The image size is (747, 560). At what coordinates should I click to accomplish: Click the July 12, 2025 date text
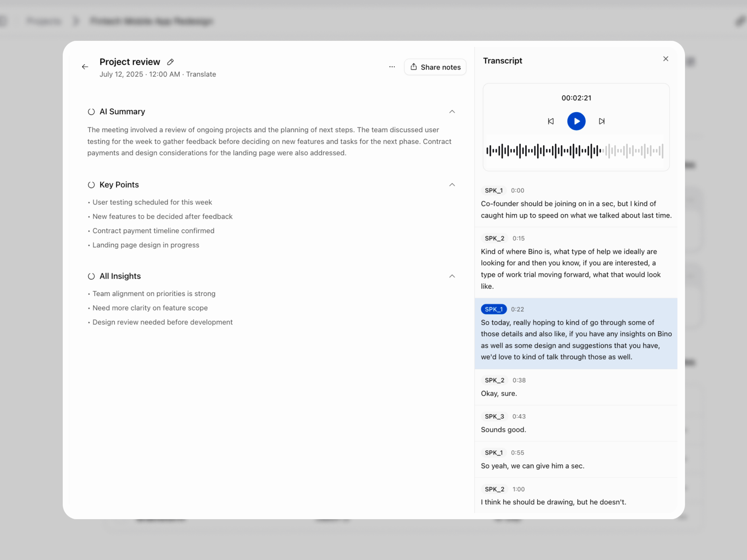click(121, 74)
